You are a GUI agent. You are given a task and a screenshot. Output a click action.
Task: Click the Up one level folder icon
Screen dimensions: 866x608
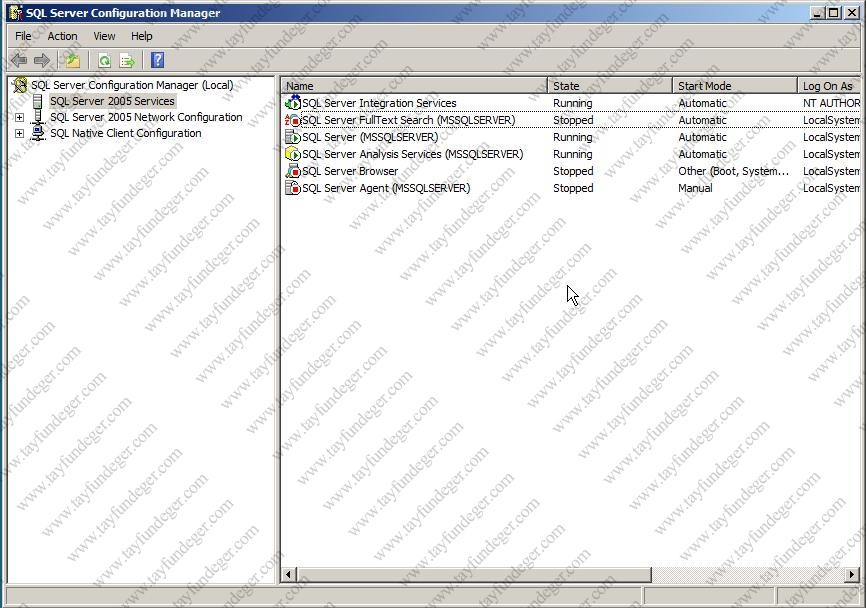[72, 60]
